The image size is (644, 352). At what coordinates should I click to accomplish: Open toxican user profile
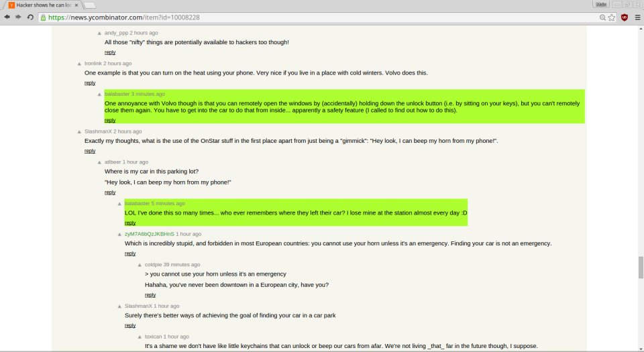point(153,337)
